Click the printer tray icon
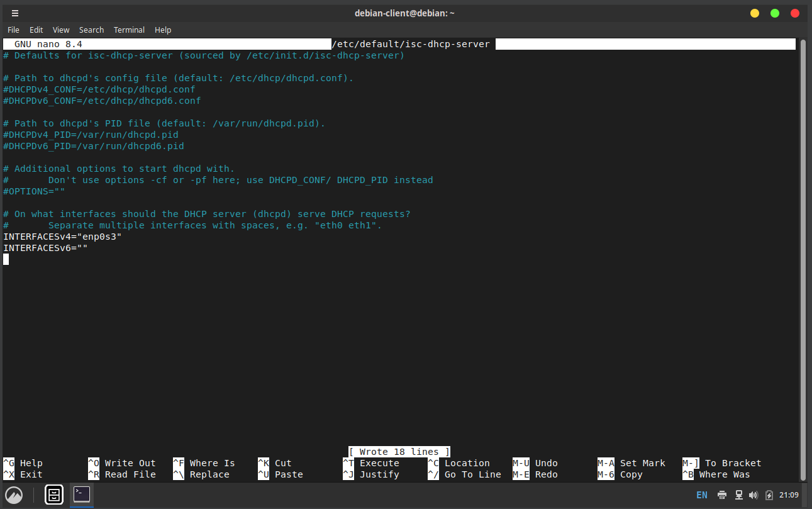 click(x=725, y=495)
